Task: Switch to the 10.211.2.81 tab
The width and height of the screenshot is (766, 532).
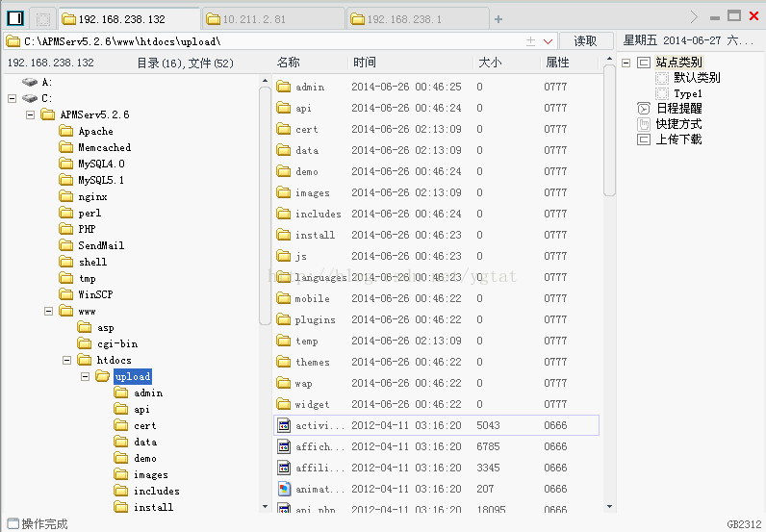Action: point(273,19)
